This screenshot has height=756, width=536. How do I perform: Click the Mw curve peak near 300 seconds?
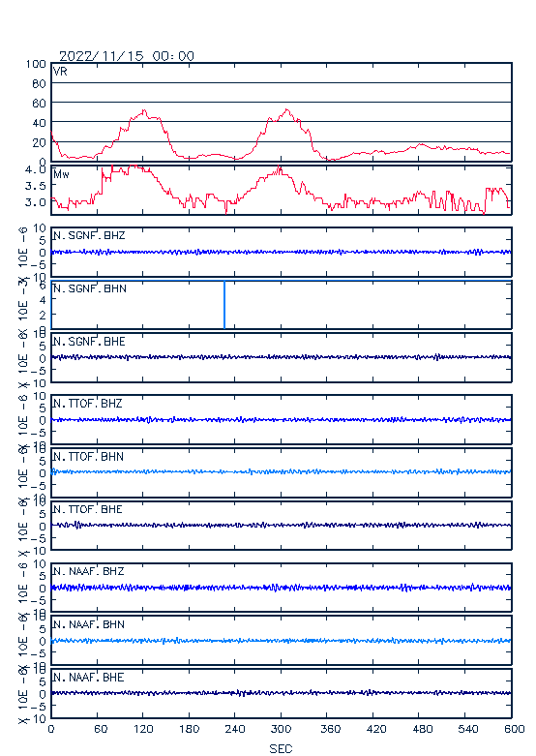point(279,168)
